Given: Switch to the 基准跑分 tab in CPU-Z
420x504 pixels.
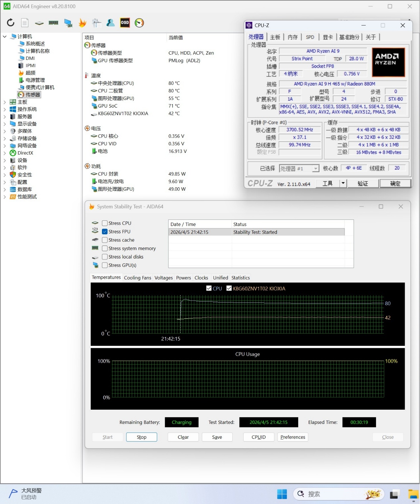Looking at the screenshot, I should (x=349, y=37).
